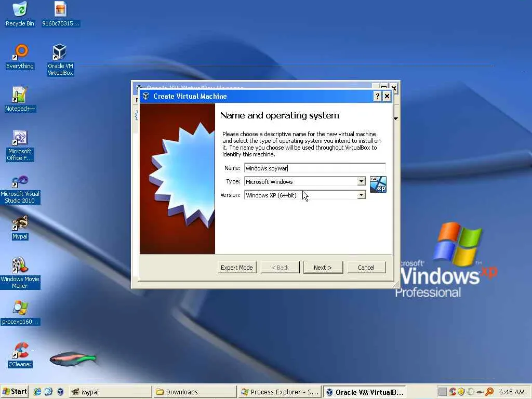This screenshot has height=399, width=532.
Task: Click the dialog's bottom-right resize grip
Action: point(396,285)
